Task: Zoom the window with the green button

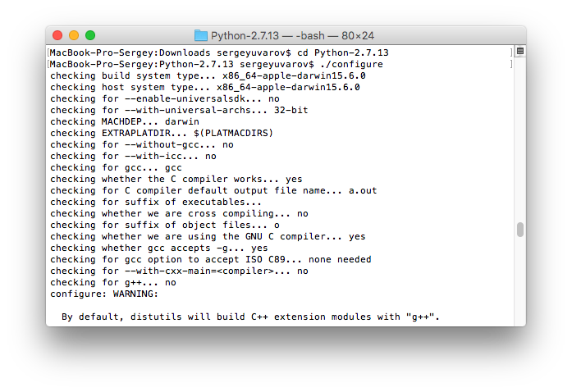Action: [x=90, y=35]
